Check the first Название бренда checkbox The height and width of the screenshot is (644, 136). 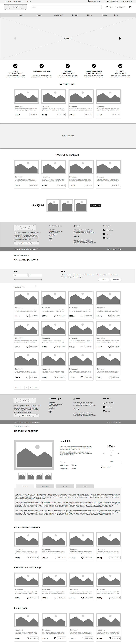click(61, 275)
